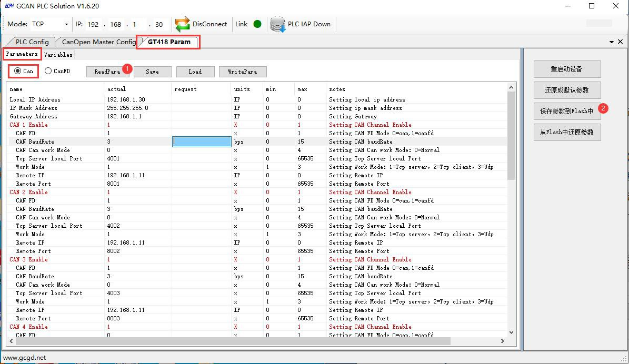Screen dimensions: 629x364
Task: Click the parameter table scroll down arrow
Action: click(x=511, y=332)
